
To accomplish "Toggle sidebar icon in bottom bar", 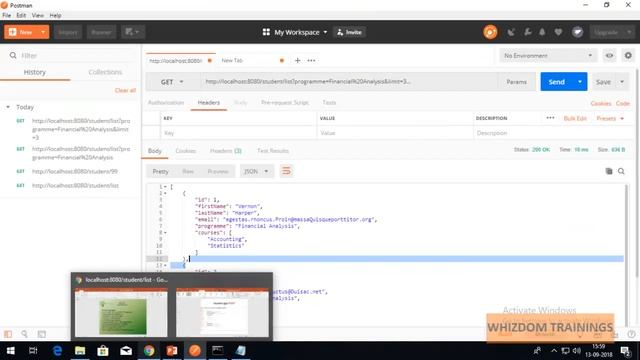I will (x=8, y=334).
